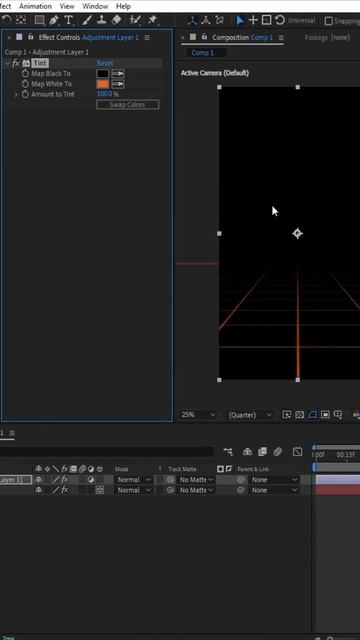
Task: Click the timeline layer search field
Action: click(x=106, y=451)
